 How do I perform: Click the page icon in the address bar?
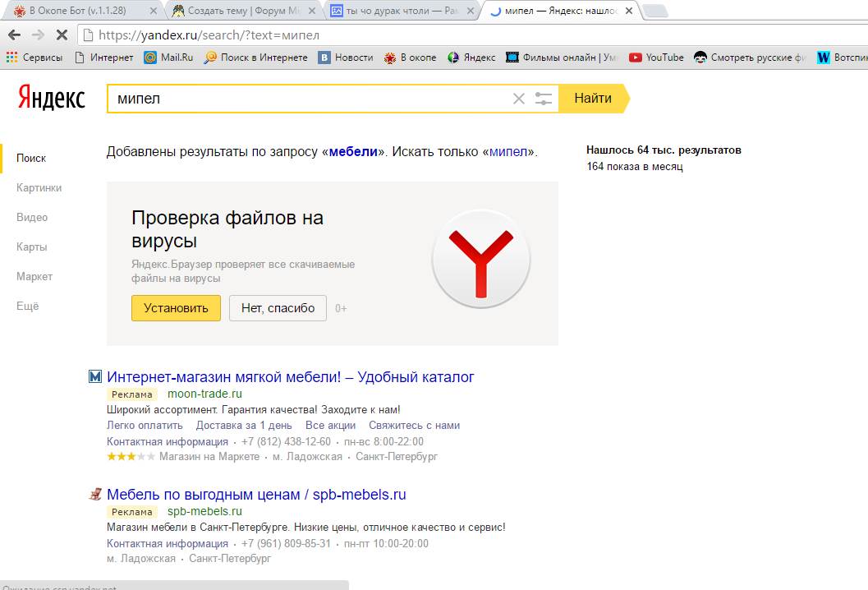point(88,35)
